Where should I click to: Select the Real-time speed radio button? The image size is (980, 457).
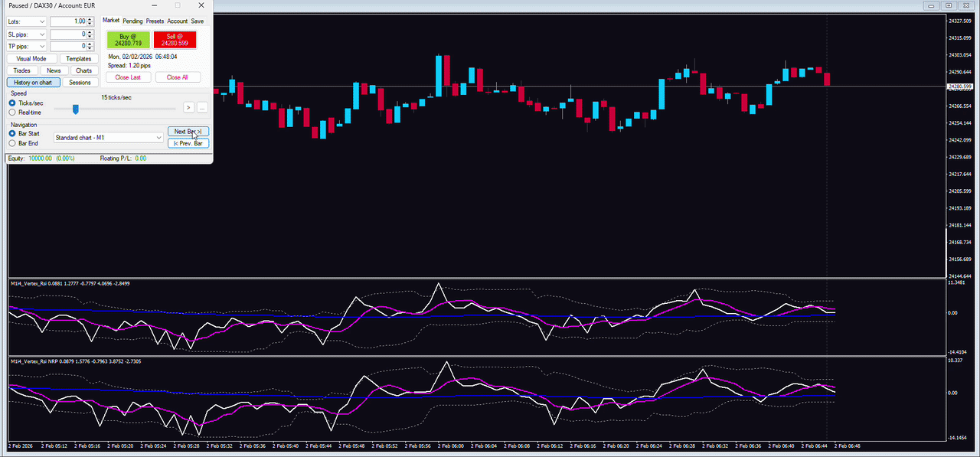point(12,113)
